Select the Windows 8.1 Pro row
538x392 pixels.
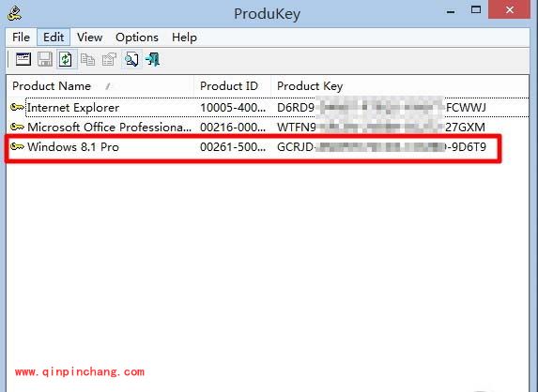pos(268,146)
